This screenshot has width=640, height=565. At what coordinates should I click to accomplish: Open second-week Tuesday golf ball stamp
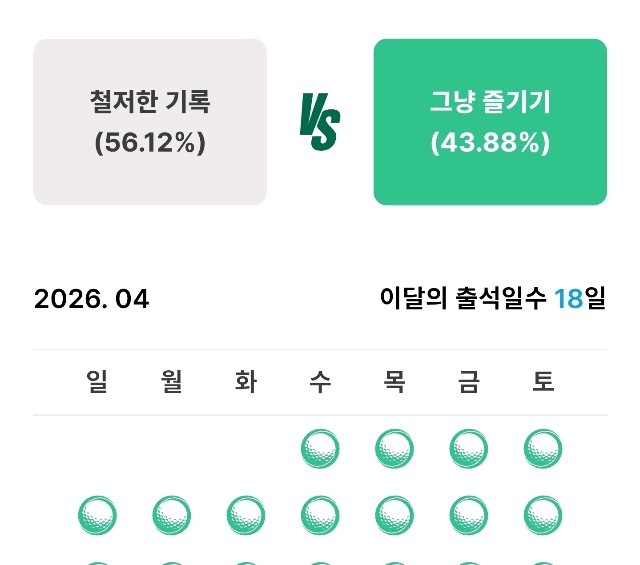(246, 516)
